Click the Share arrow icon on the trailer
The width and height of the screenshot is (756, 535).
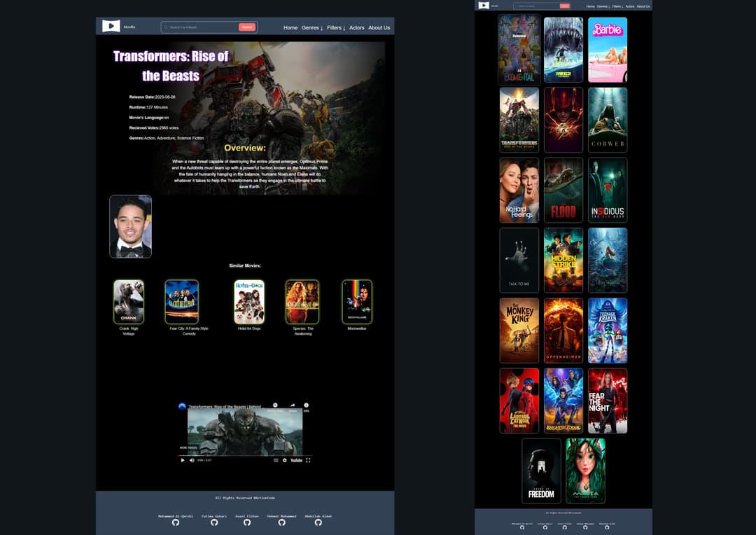tap(292, 405)
